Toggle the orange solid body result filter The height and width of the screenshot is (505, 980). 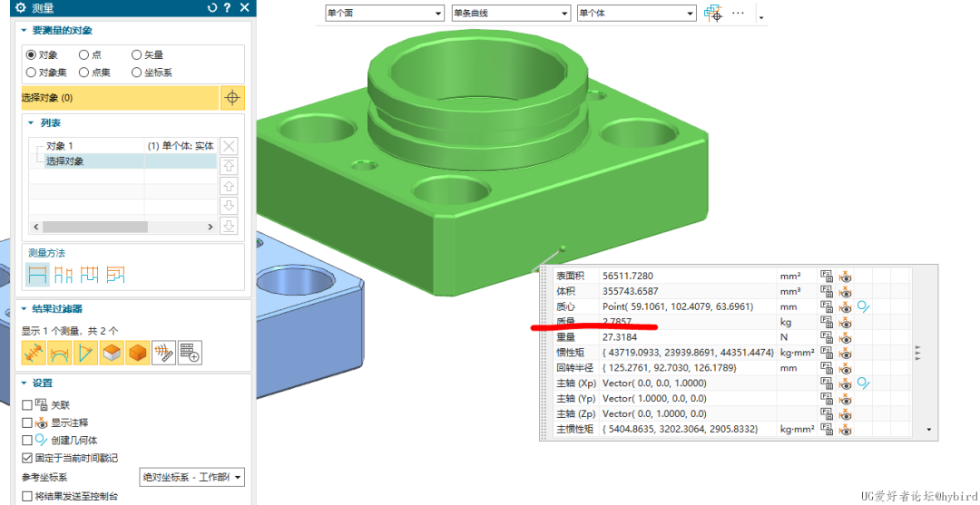138,353
